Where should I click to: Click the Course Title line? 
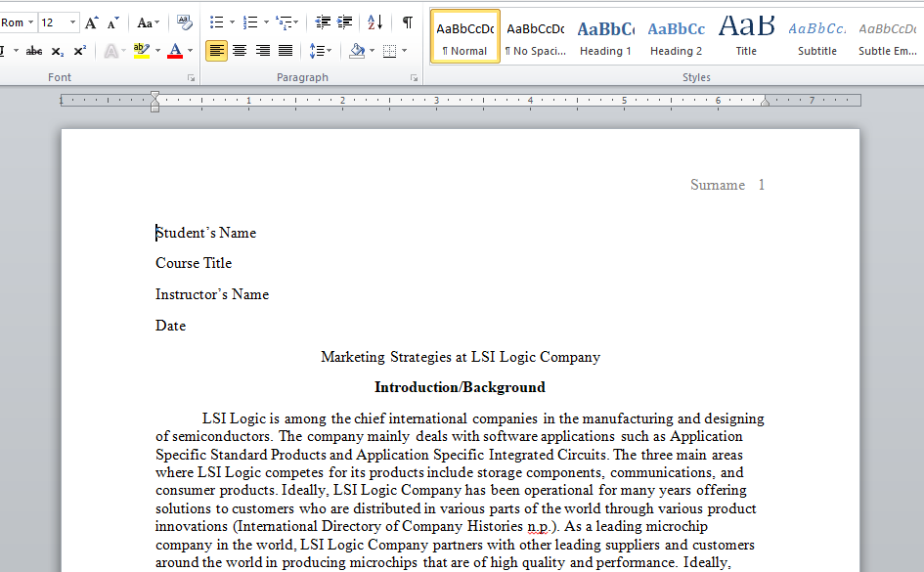point(194,263)
